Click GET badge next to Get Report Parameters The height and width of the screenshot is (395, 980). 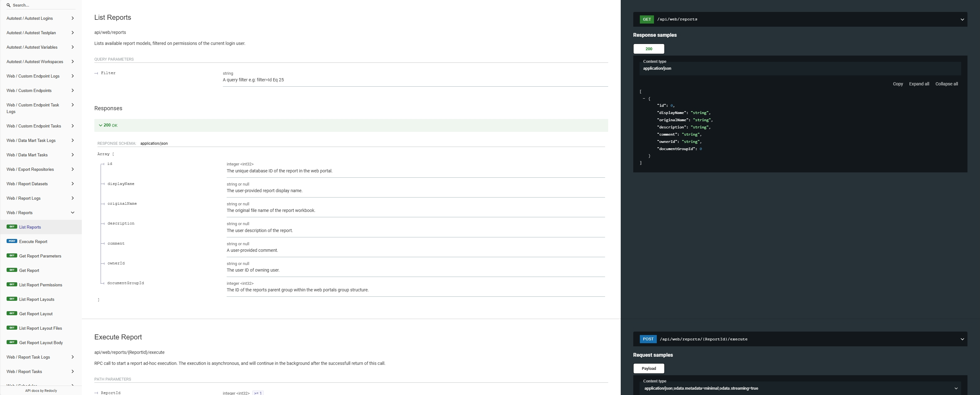tap(12, 256)
